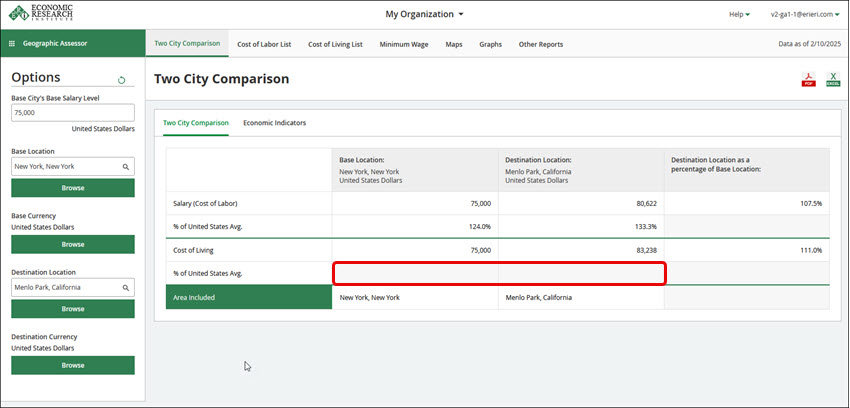Click the Economic Research Institute logo

coord(41,13)
